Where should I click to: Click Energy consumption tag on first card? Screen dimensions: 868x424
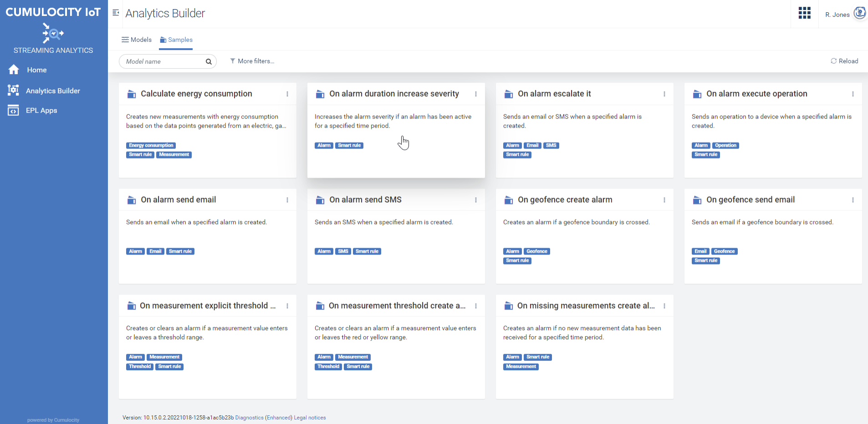click(x=151, y=145)
